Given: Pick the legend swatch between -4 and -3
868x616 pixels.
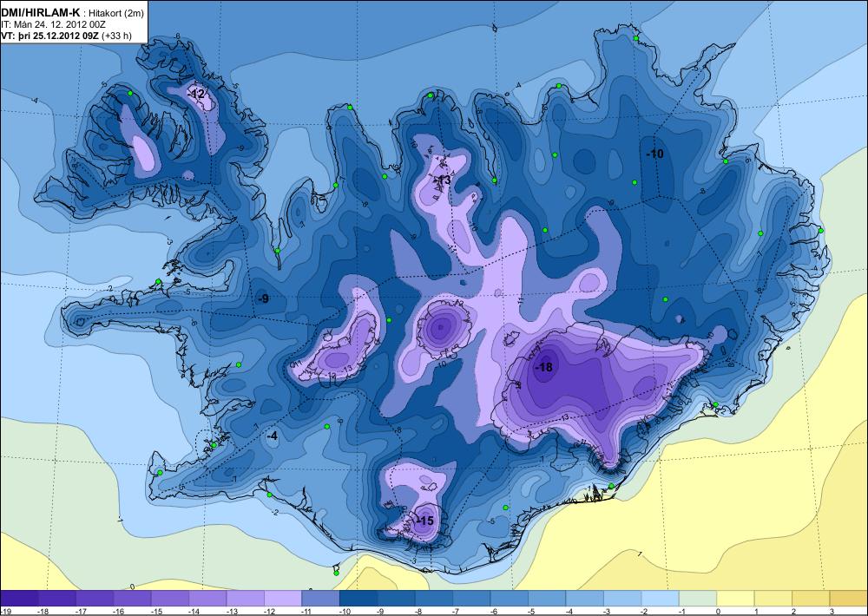Looking at the screenshot, I should [x=584, y=598].
